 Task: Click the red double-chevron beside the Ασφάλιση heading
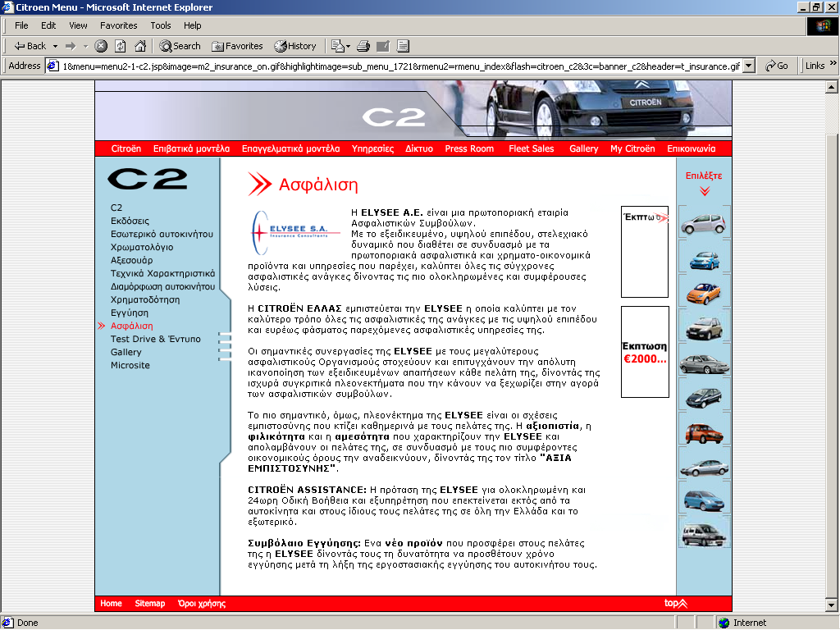260,185
